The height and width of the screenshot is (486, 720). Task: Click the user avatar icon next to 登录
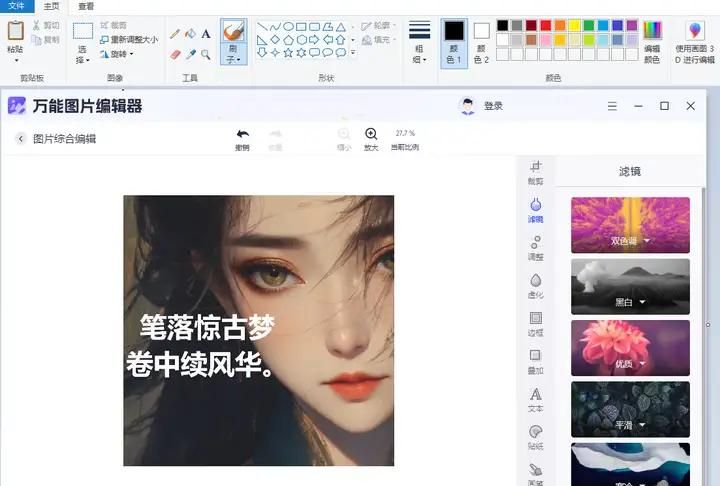coord(467,106)
